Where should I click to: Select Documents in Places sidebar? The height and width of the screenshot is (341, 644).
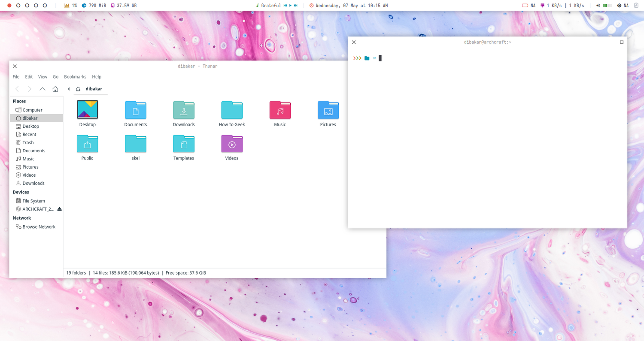(x=36, y=151)
